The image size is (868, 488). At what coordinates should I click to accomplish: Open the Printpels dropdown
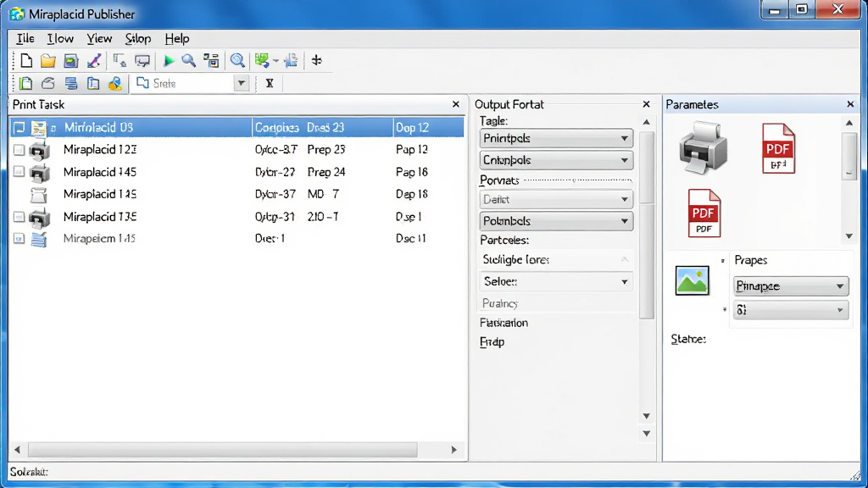(x=556, y=138)
